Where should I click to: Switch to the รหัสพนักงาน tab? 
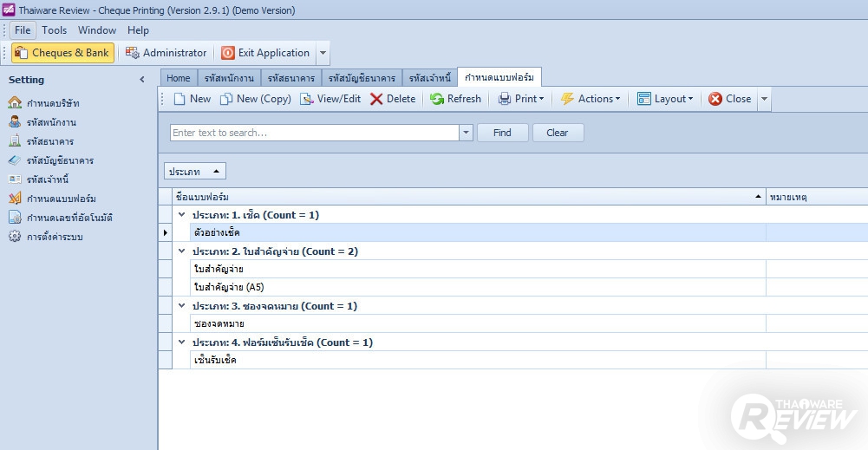click(x=229, y=78)
